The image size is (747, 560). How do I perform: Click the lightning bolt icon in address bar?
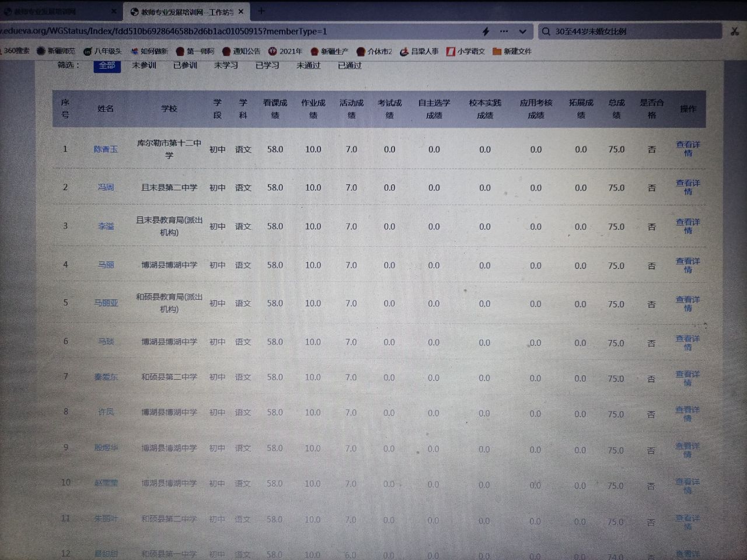tap(486, 32)
